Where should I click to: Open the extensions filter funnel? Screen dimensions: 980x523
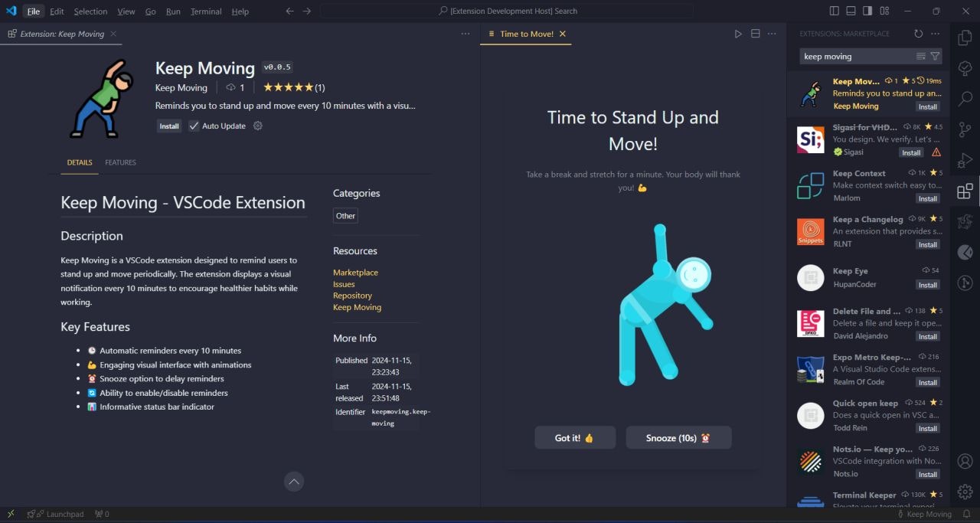point(935,56)
